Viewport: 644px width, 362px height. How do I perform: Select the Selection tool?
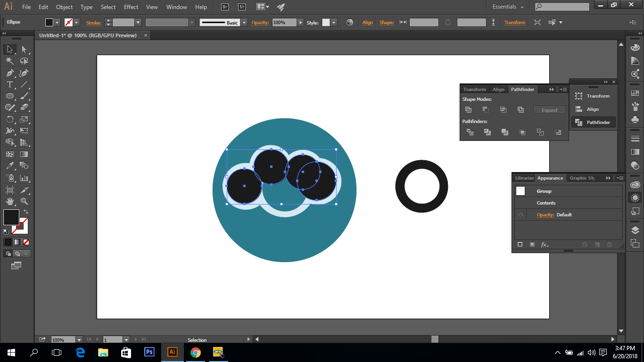[9, 49]
